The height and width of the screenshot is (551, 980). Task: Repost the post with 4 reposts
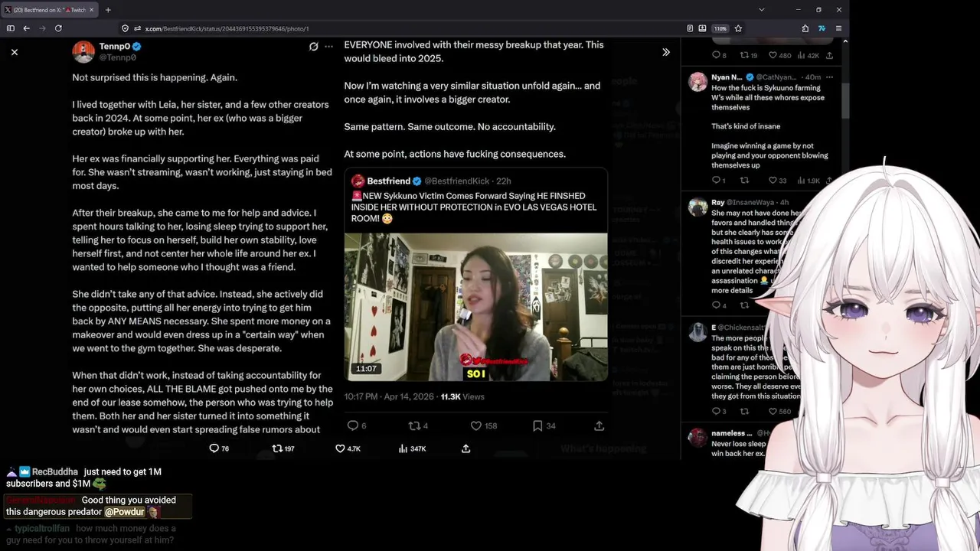[x=418, y=425]
